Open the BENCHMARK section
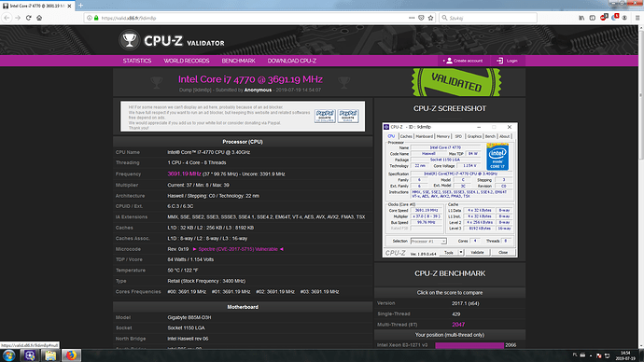This screenshot has height=362, width=644. click(x=239, y=61)
